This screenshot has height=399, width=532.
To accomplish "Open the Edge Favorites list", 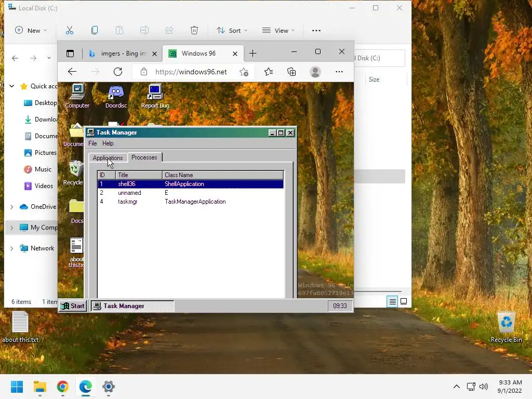I will pos(269,72).
